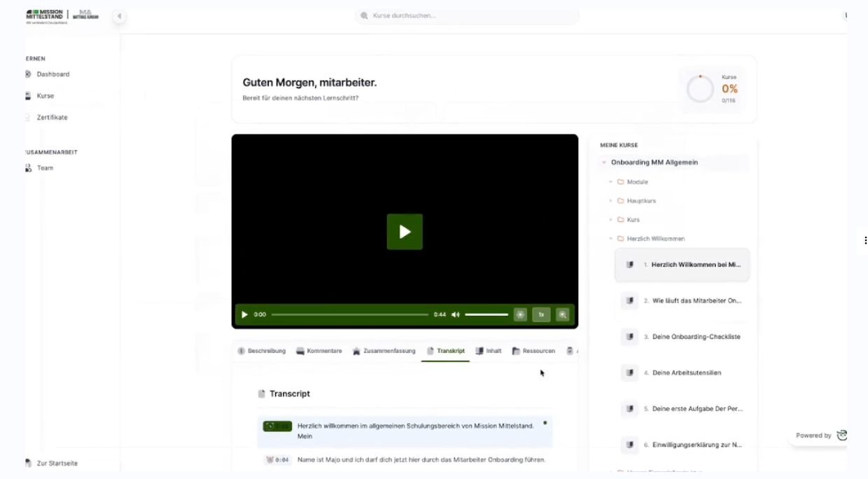Screen dimensions: 868x479
Task: Expand the Module folder in the course tree
Action: [611, 182]
